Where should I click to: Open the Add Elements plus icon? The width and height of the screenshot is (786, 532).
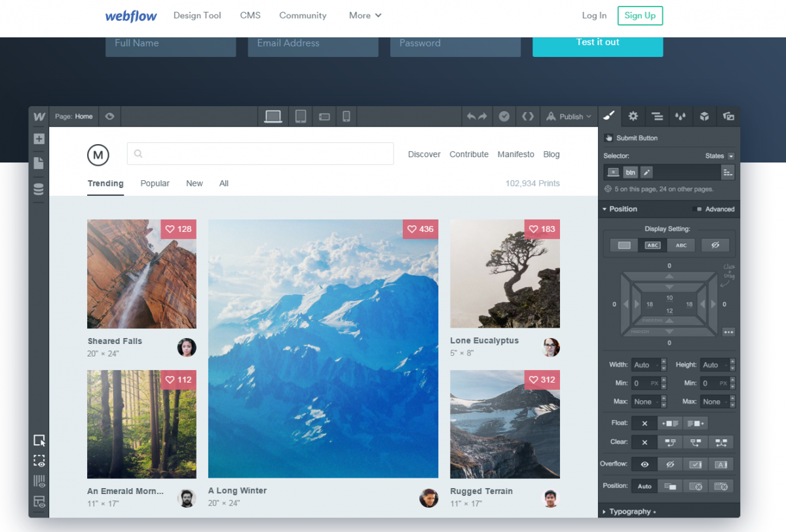[39, 139]
